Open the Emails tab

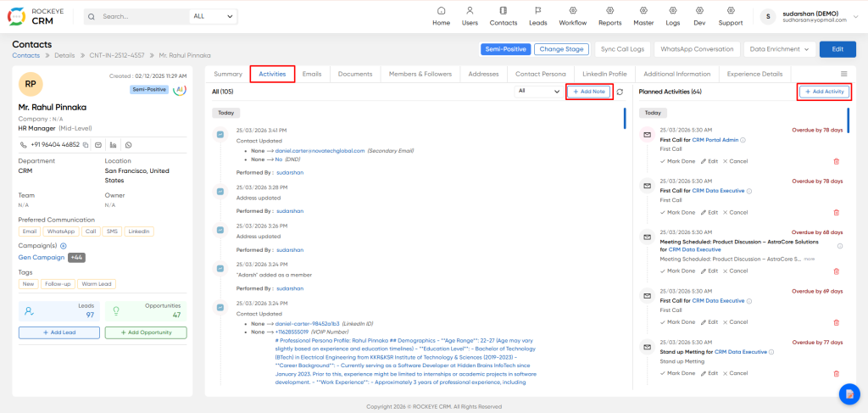click(x=312, y=74)
